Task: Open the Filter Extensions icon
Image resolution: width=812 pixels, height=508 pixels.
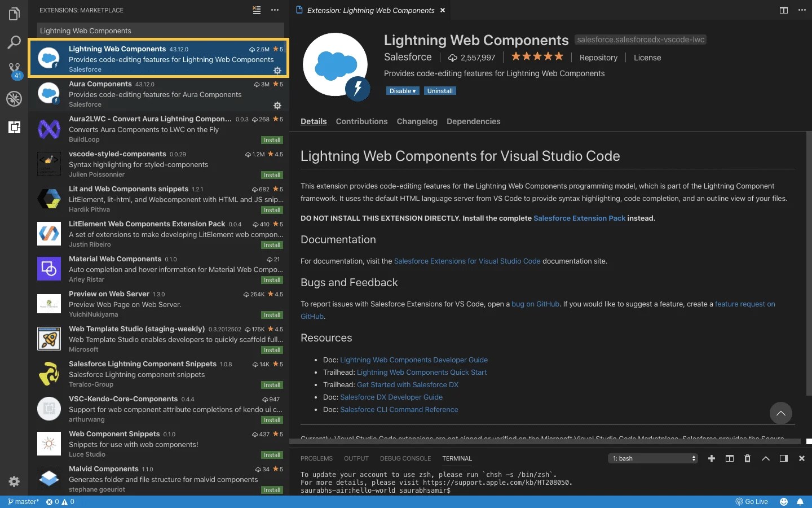Action: click(257, 10)
